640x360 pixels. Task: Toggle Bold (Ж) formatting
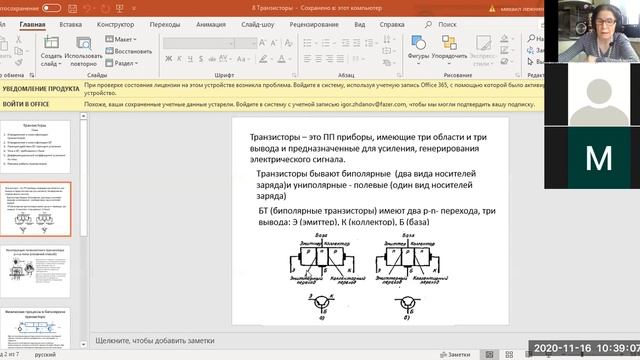(169, 59)
